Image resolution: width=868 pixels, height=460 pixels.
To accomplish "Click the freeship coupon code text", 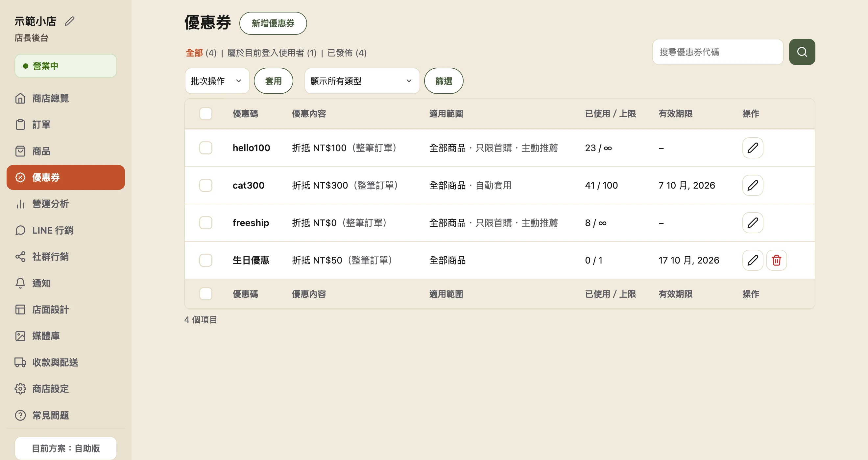I will point(251,222).
